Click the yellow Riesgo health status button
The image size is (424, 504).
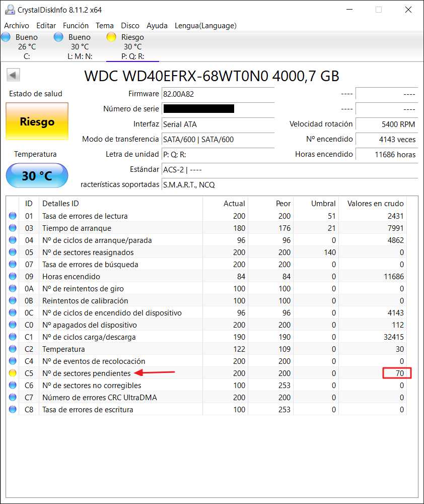pyautogui.click(x=37, y=121)
